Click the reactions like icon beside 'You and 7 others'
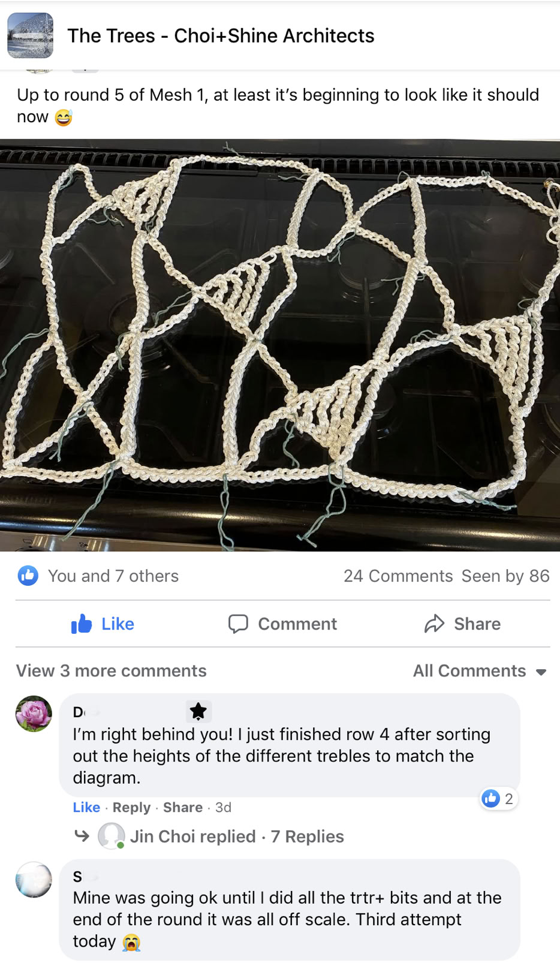This screenshot has width=560, height=963. point(28,576)
